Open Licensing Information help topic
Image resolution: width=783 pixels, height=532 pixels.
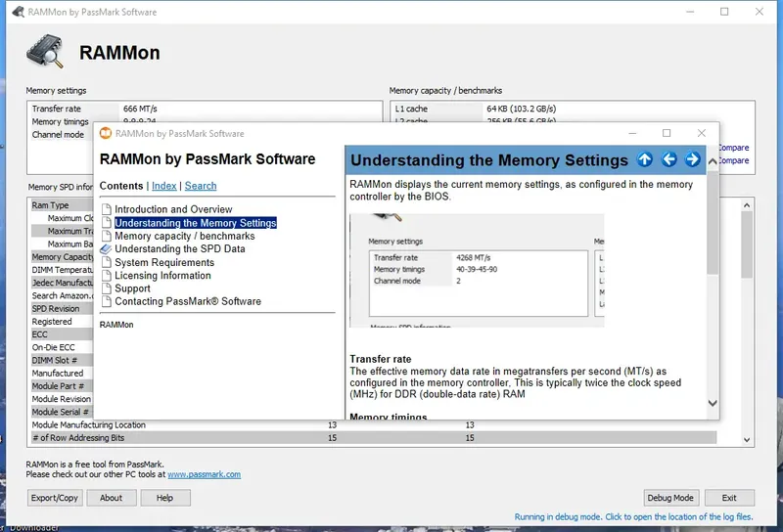(x=162, y=276)
